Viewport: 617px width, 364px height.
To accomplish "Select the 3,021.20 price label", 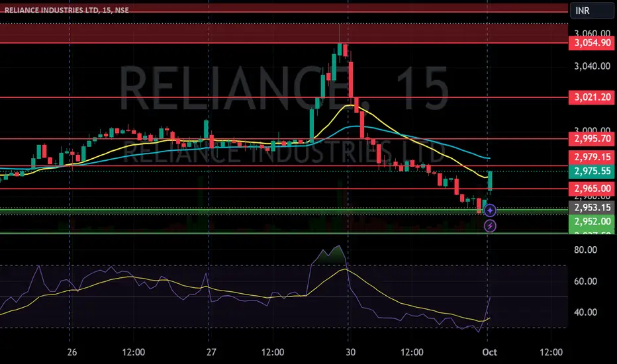I will coord(591,97).
